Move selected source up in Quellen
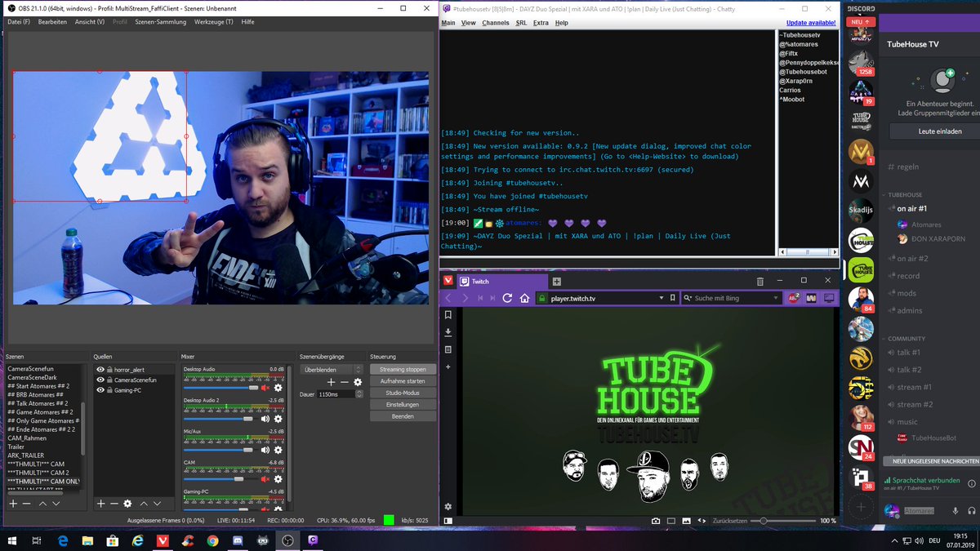This screenshot has height=551, width=980. pyautogui.click(x=144, y=504)
